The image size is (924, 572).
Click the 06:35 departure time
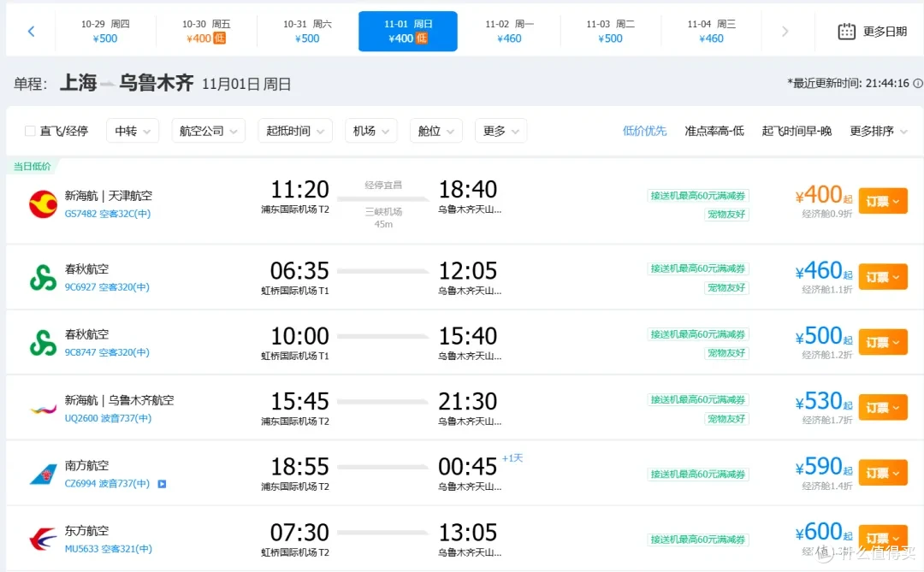299,271
